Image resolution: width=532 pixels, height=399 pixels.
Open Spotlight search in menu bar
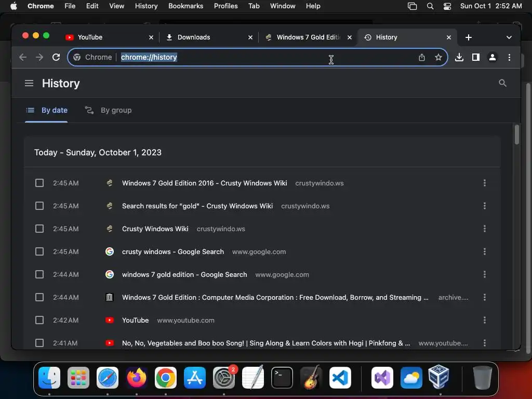pyautogui.click(x=430, y=6)
